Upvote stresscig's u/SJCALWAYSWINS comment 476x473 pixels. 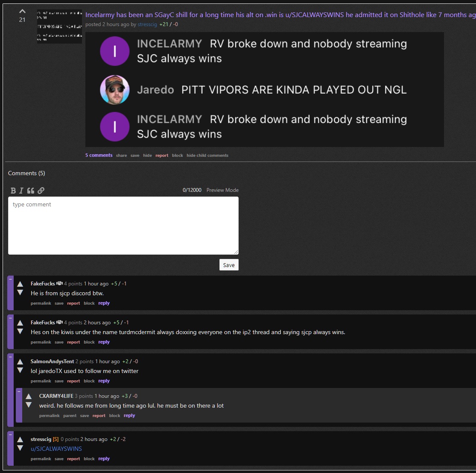(20, 438)
